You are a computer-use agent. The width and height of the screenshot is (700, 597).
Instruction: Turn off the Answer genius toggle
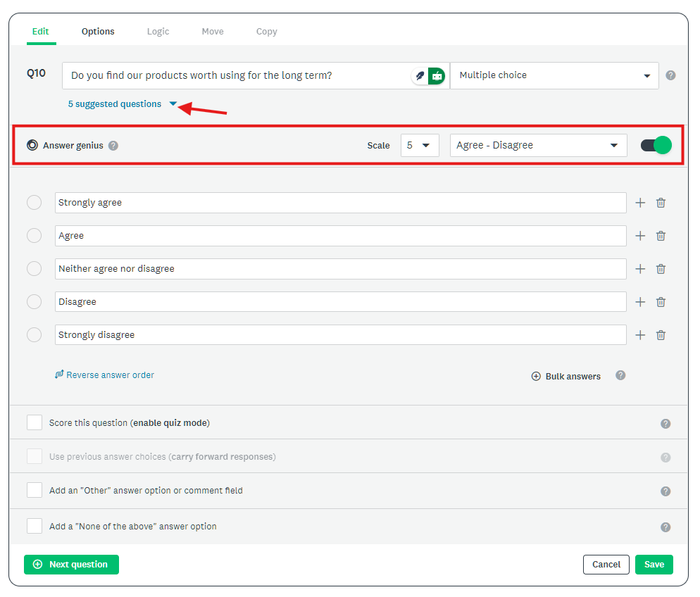(656, 146)
